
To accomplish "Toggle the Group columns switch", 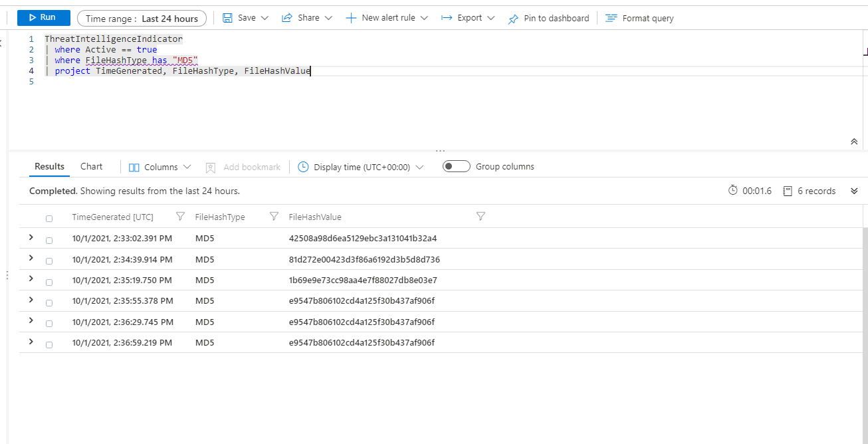I will pos(457,167).
